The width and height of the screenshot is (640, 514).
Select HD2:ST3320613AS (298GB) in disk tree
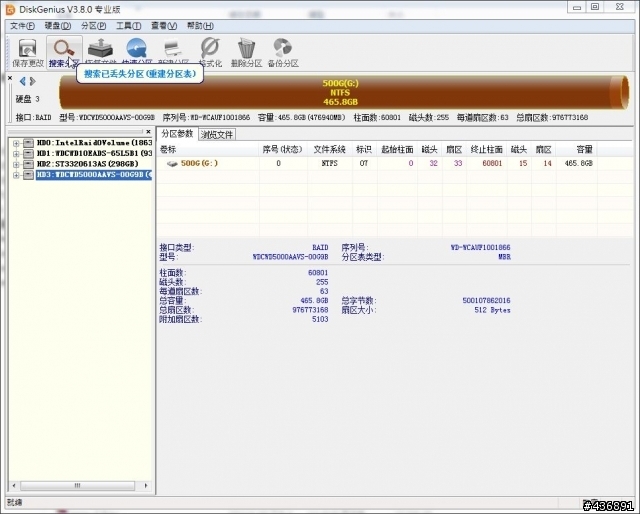point(87,164)
